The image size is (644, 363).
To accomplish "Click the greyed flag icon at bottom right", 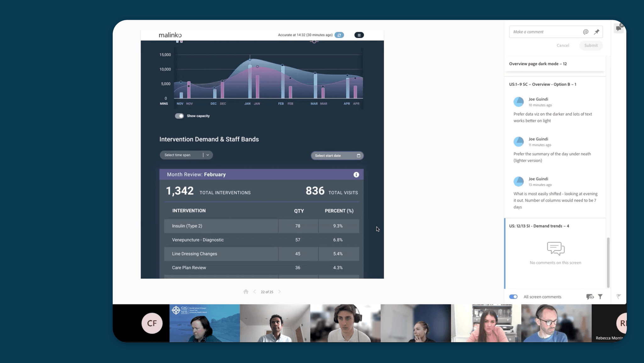I will pyautogui.click(x=619, y=296).
